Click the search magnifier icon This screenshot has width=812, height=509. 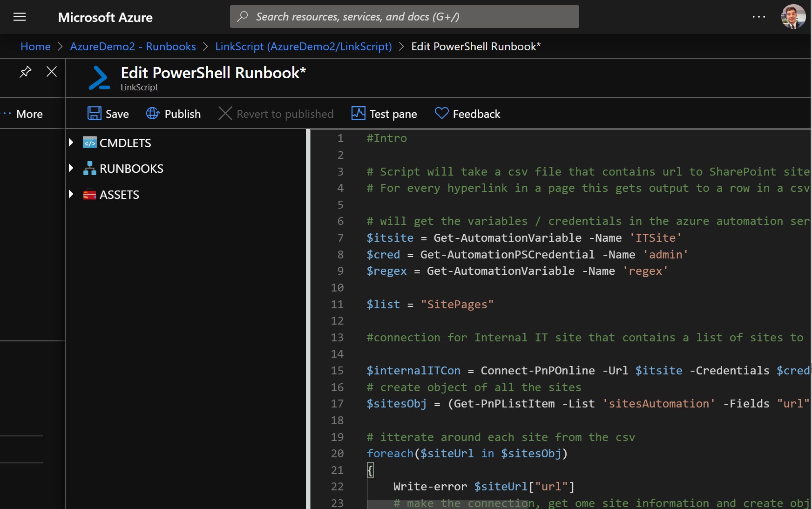243,17
